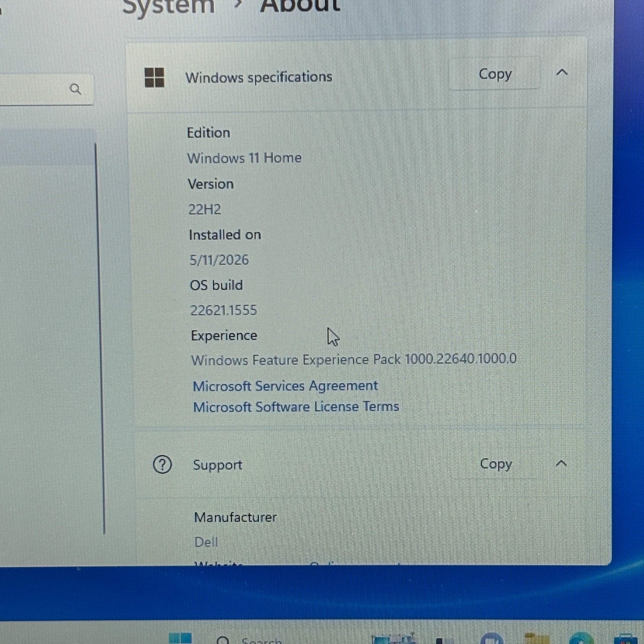644x644 pixels.
Task: Click the Manufacturer label
Action: [235, 517]
